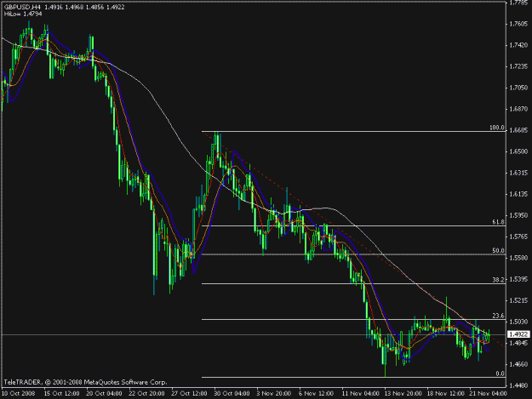This screenshot has height=399, width=532.
Task: Click the 1.6315 price scale value
Action: point(518,173)
